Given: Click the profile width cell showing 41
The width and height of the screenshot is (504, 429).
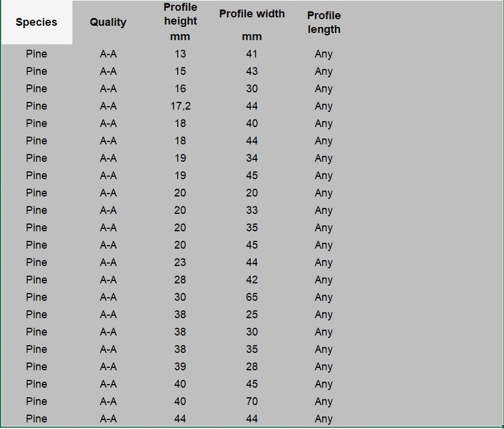Looking at the screenshot, I should (252, 54).
